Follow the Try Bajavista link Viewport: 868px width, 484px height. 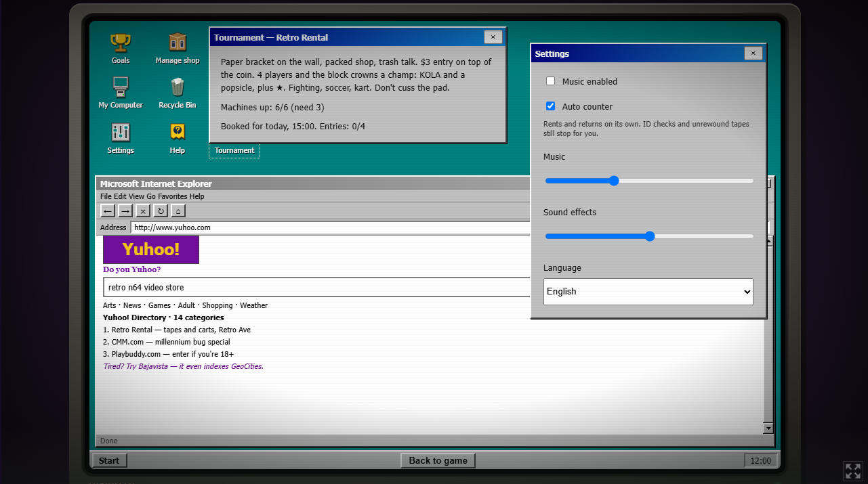pyautogui.click(x=183, y=366)
